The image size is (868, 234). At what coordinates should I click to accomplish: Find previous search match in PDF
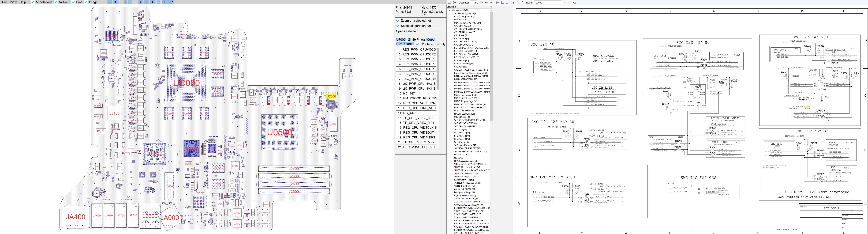point(565,2)
